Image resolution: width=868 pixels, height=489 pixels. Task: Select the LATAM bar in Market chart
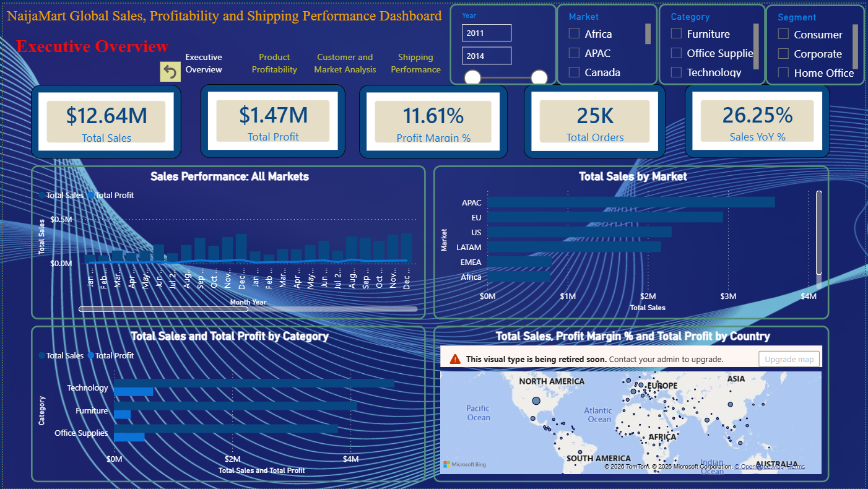tap(574, 247)
